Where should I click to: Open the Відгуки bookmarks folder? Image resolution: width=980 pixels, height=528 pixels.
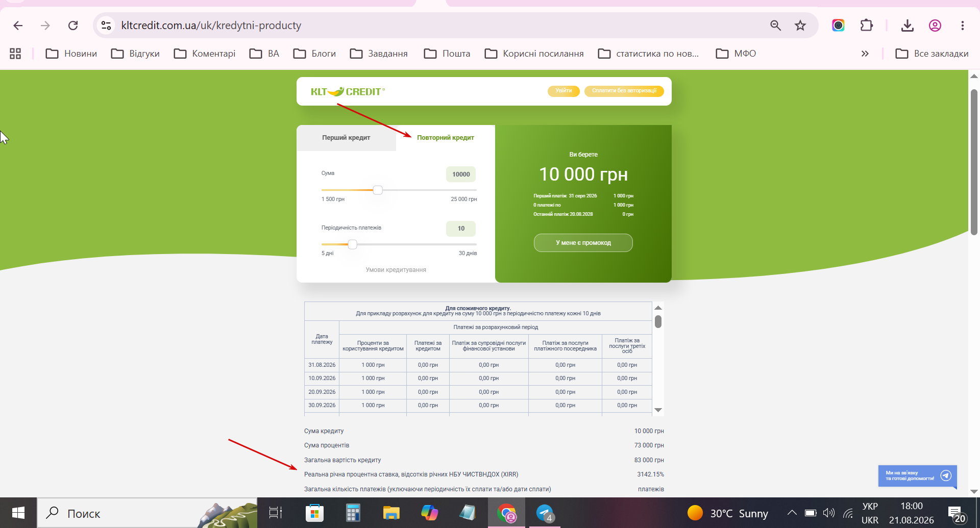pos(135,54)
